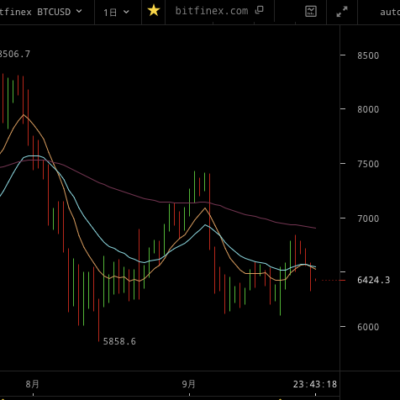The height and width of the screenshot is (400, 400).
Task: Click the 6000 price axis label
Action: tap(368, 327)
